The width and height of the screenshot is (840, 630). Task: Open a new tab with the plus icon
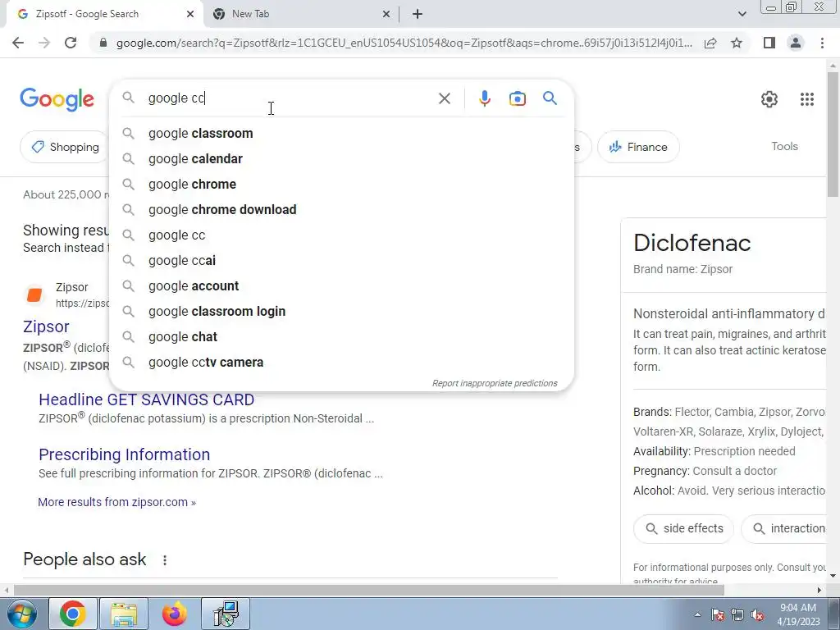click(x=418, y=15)
